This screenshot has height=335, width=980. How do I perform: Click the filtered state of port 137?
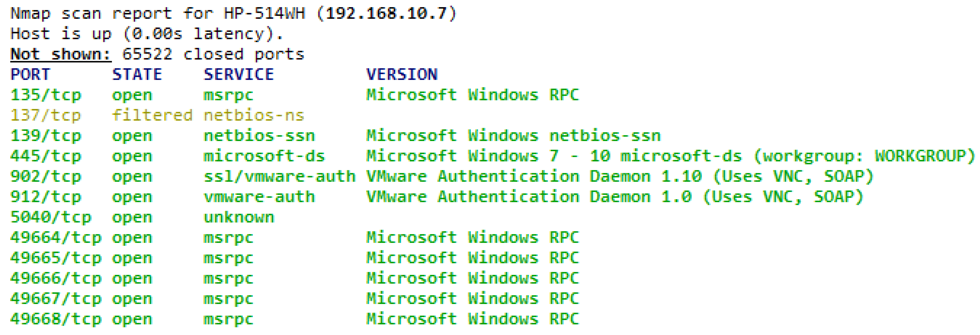coord(152,115)
